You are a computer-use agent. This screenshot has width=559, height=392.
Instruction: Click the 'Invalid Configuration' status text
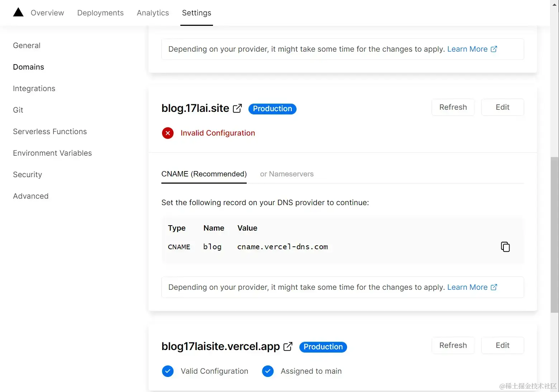pos(218,133)
